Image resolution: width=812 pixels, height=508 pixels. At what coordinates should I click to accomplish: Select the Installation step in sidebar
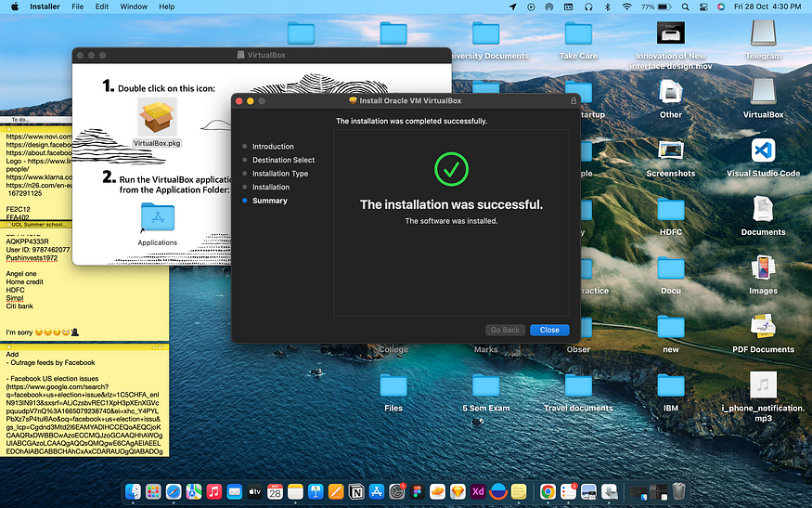click(271, 187)
